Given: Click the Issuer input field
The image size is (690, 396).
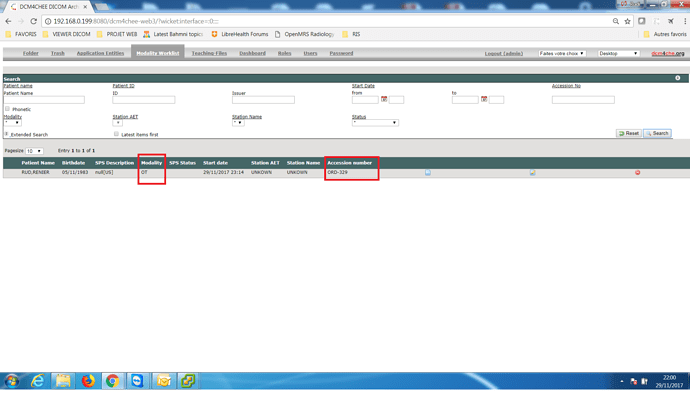Looking at the screenshot, I should coord(263,100).
